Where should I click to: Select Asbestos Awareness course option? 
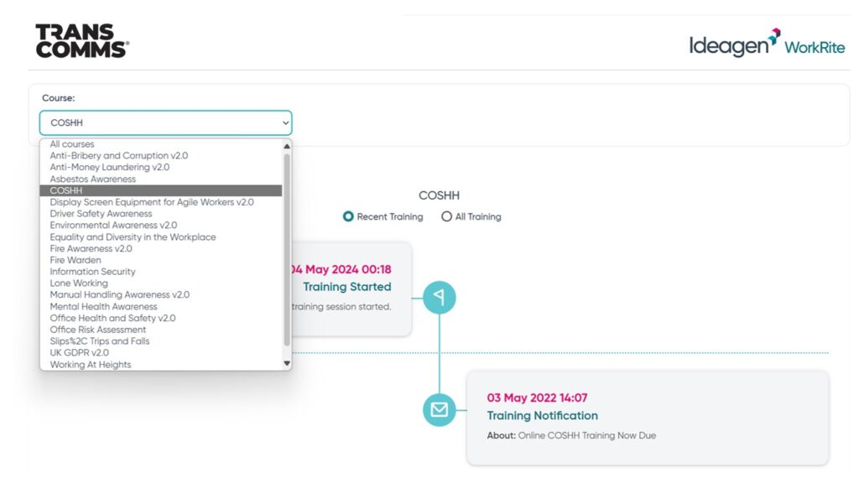click(x=92, y=179)
